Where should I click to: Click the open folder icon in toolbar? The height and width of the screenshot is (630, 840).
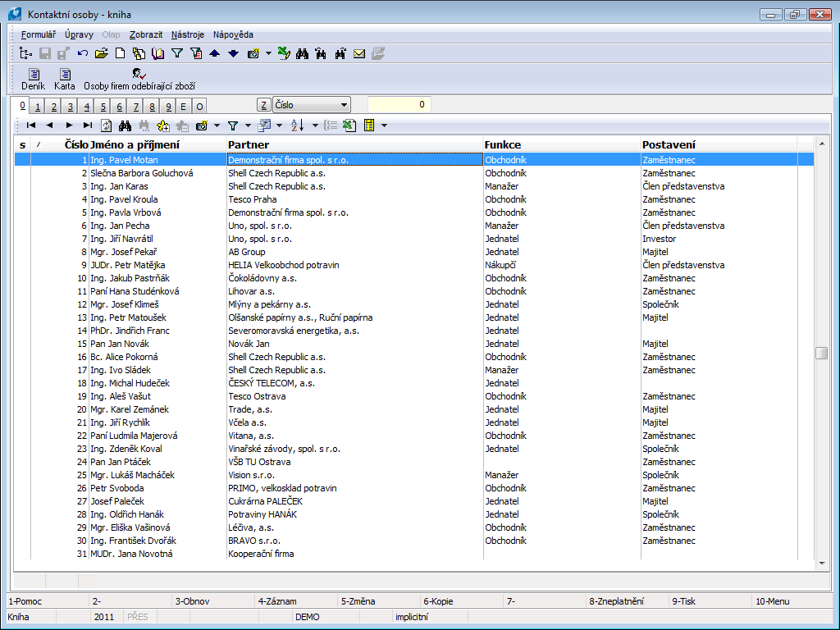101,54
